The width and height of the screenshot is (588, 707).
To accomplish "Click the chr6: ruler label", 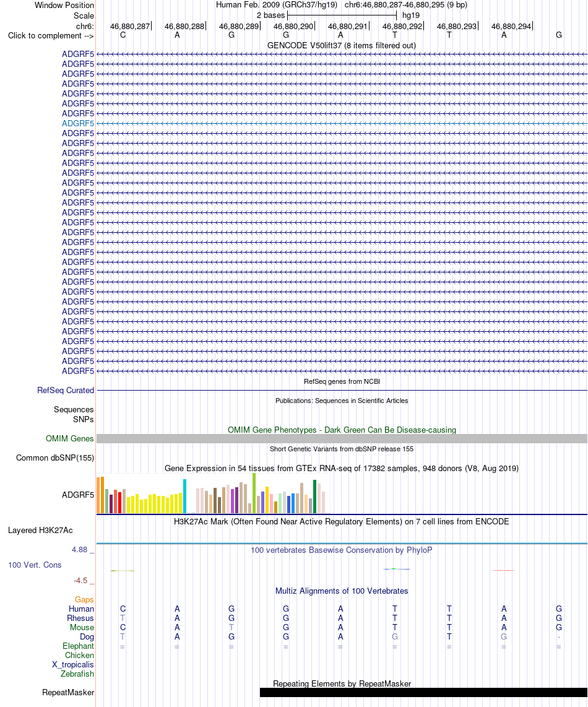I will pos(85,26).
